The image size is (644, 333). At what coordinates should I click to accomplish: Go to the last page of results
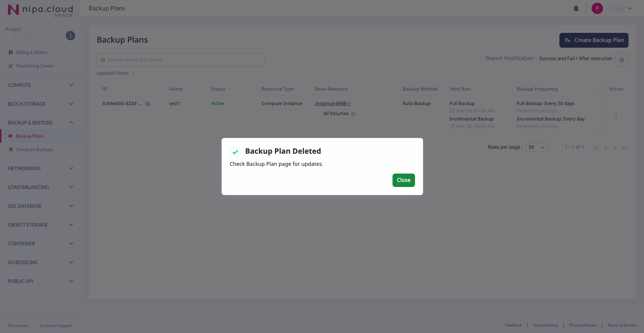point(624,148)
